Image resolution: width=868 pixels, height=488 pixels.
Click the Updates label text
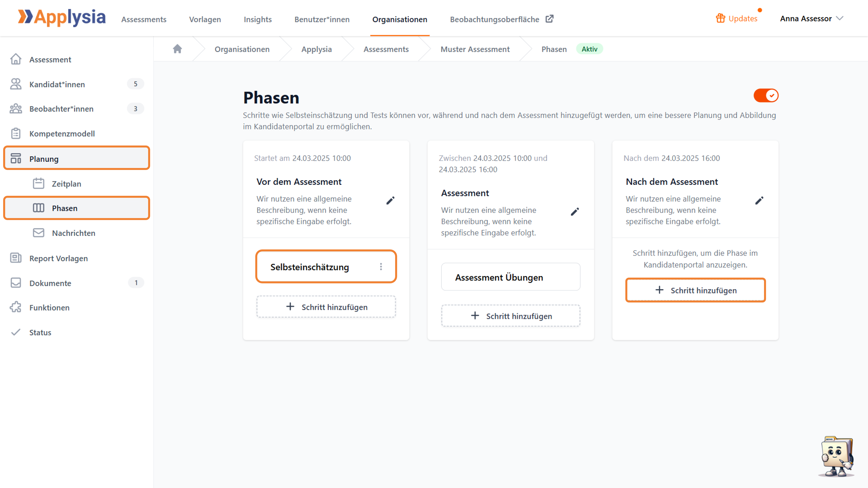click(x=743, y=19)
